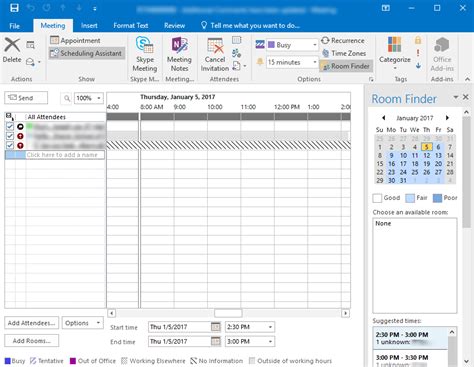Click the Tell me lightbulb box
Viewport: 474px width, 367px height.
pyautogui.click(x=250, y=25)
